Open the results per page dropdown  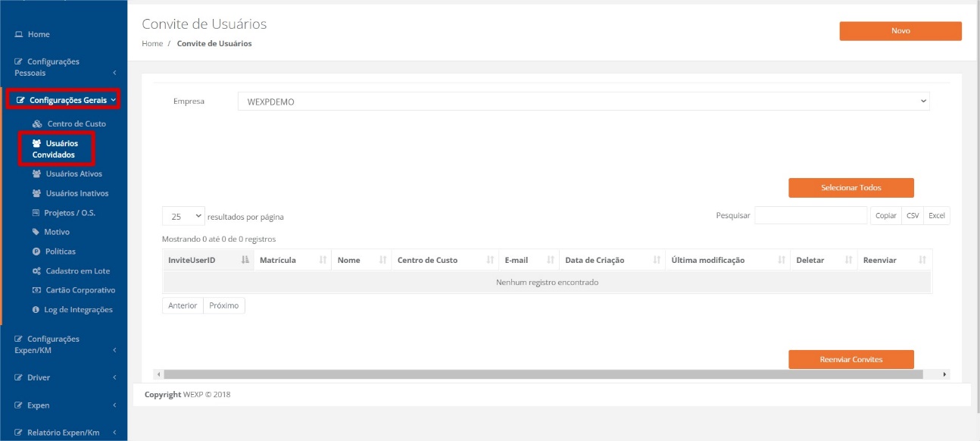[x=184, y=216]
